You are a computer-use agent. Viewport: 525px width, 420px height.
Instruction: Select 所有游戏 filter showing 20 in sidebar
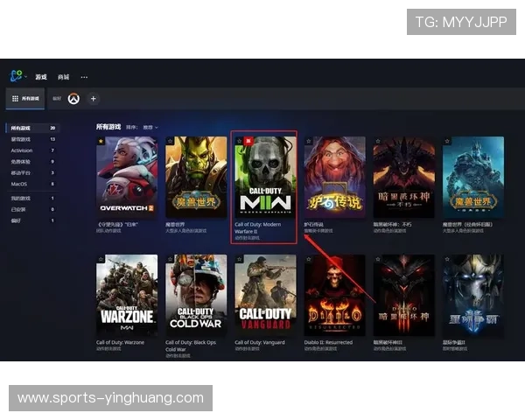[33, 128]
